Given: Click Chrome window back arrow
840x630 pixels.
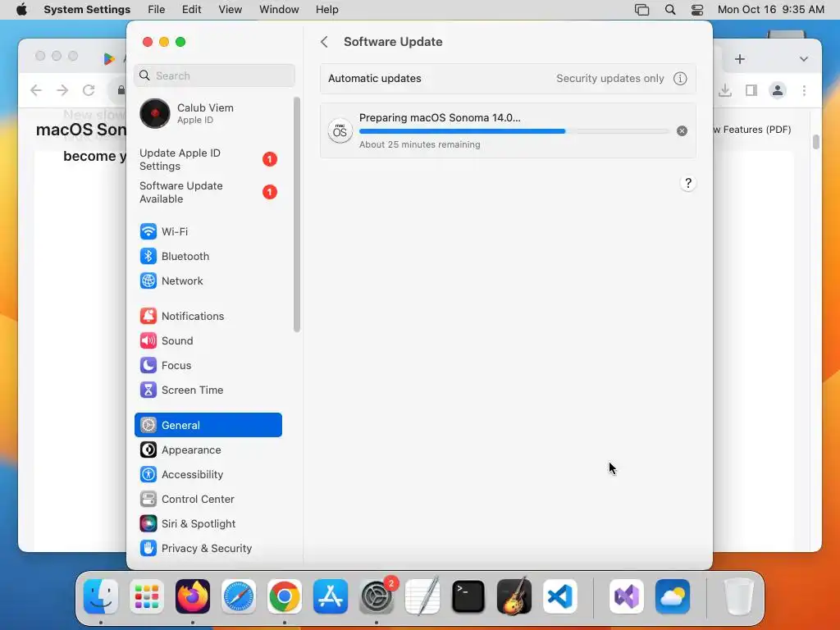Looking at the screenshot, I should tap(36, 90).
